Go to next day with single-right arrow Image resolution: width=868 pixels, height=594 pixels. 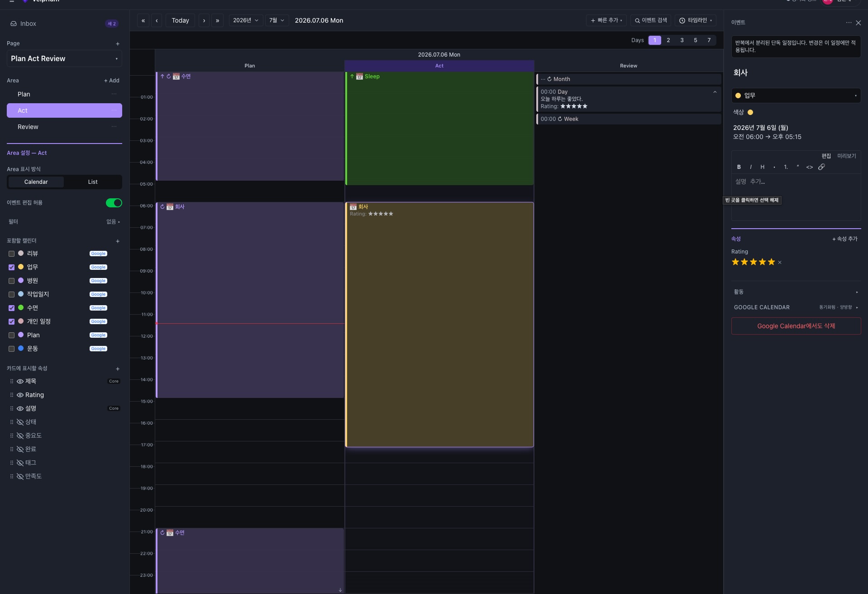(x=204, y=20)
